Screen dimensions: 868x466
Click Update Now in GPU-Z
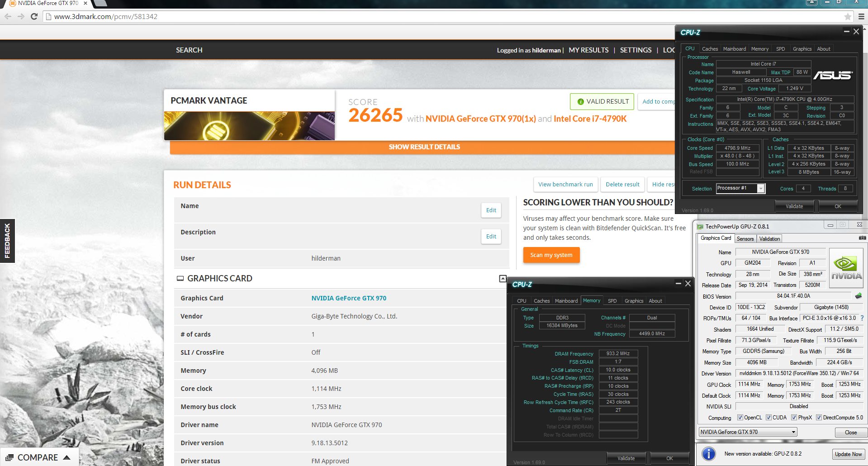click(848, 454)
